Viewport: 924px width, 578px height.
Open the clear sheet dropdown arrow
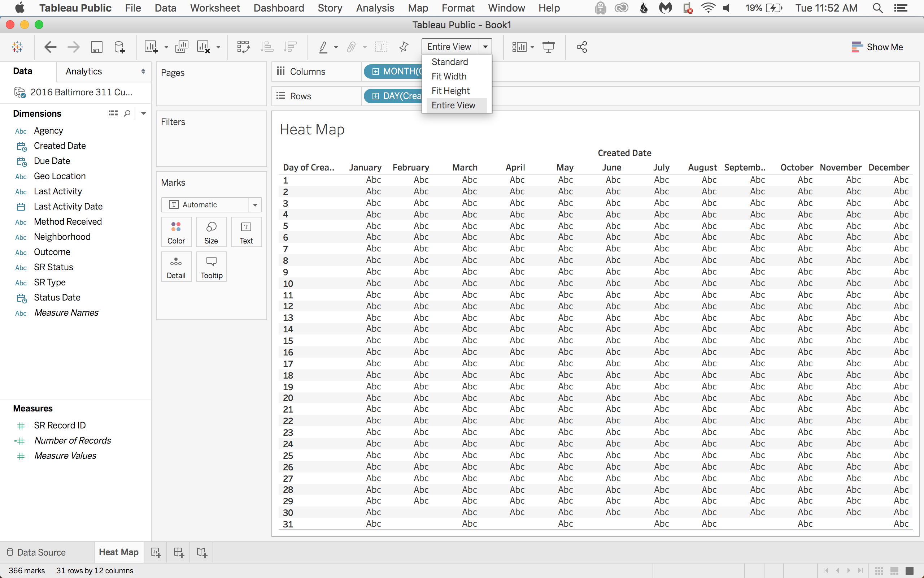[x=218, y=47]
